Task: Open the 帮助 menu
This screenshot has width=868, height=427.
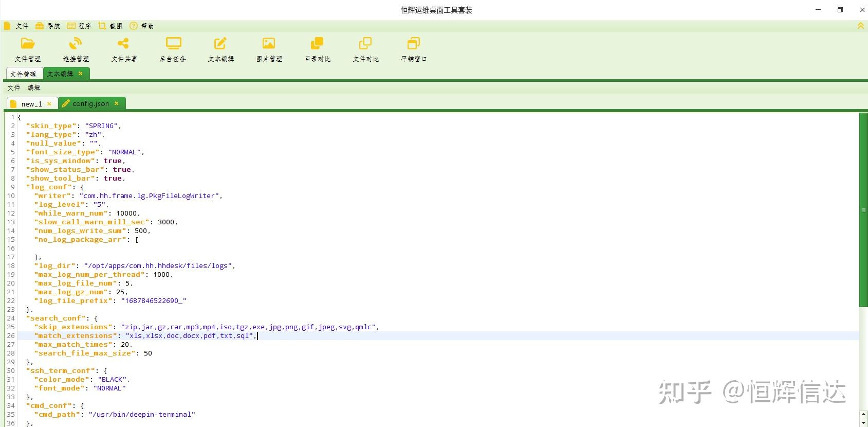Action: pos(142,26)
